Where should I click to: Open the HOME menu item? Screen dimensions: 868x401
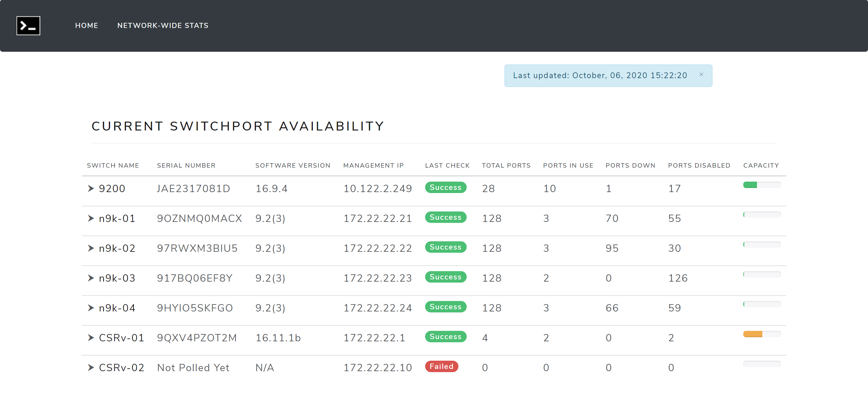(86, 25)
